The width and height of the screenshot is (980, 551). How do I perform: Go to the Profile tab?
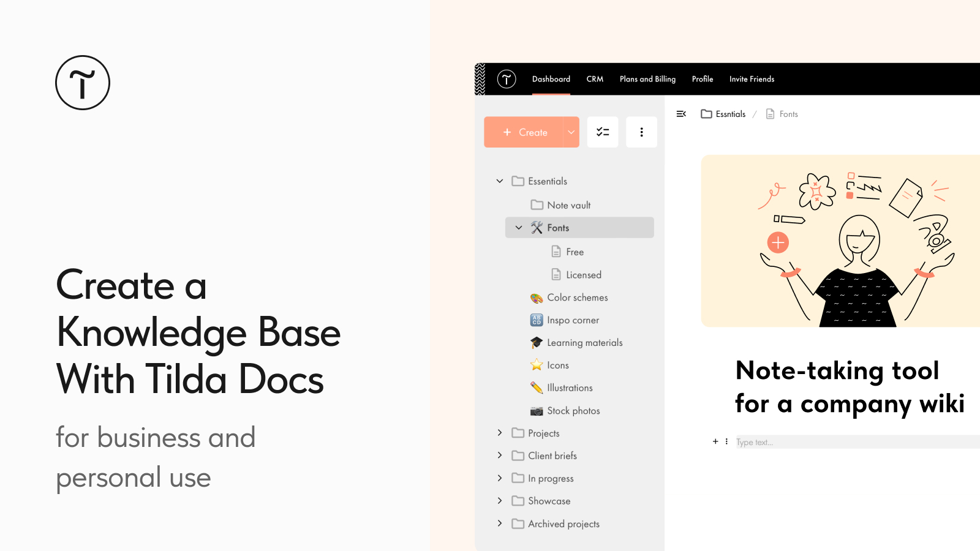coord(703,79)
